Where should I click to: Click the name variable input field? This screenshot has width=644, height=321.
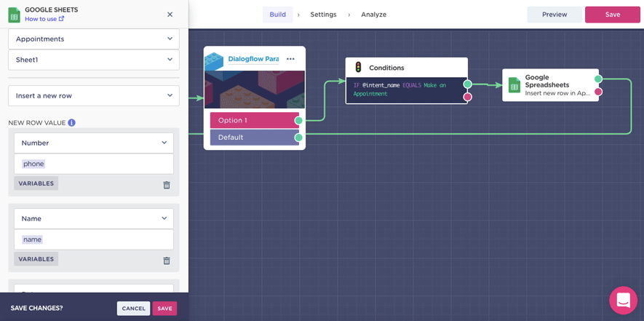94,239
